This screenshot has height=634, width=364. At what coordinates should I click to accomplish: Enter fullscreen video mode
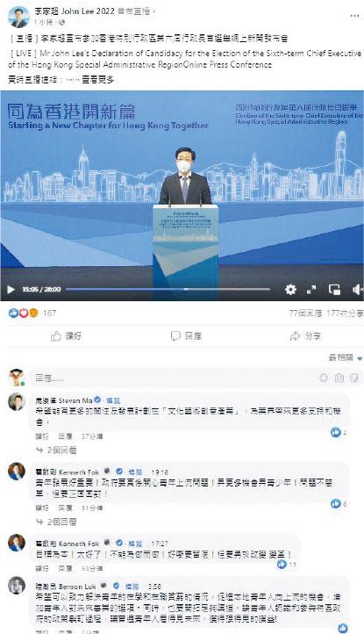(311, 290)
